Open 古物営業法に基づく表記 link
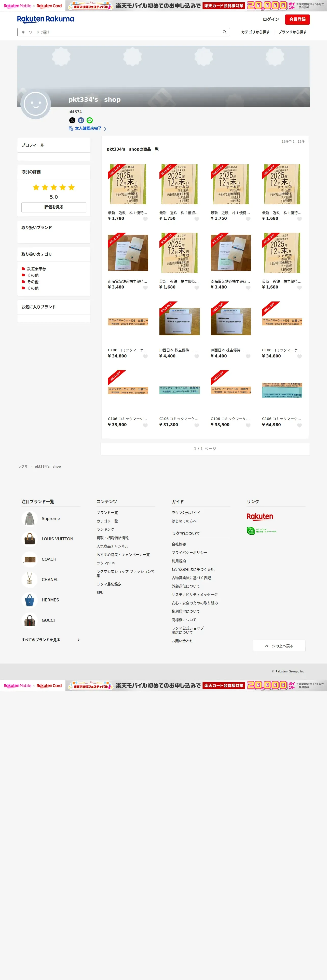The image size is (327, 980). (191, 578)
